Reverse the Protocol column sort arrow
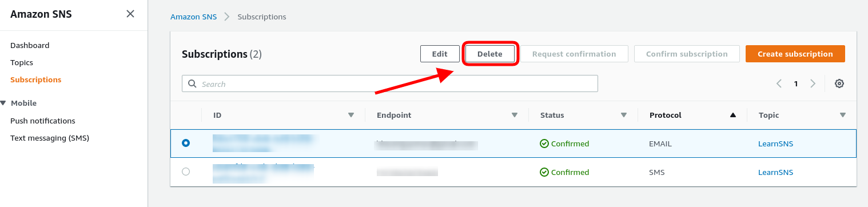 tap(733, 115)
